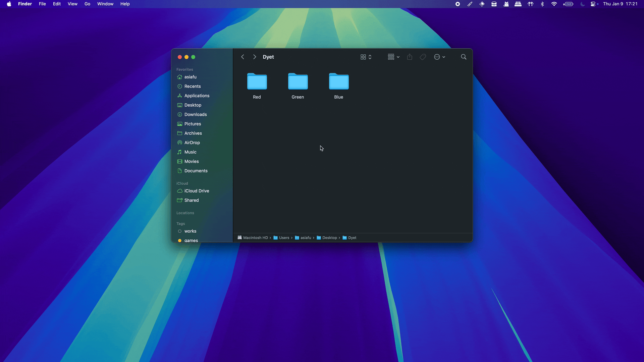Open the Go menu

[87, 4]
